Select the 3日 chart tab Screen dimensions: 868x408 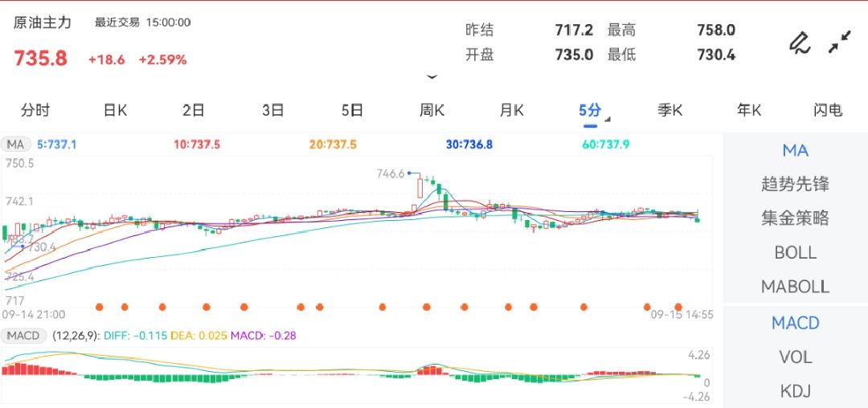coord(273,110)
